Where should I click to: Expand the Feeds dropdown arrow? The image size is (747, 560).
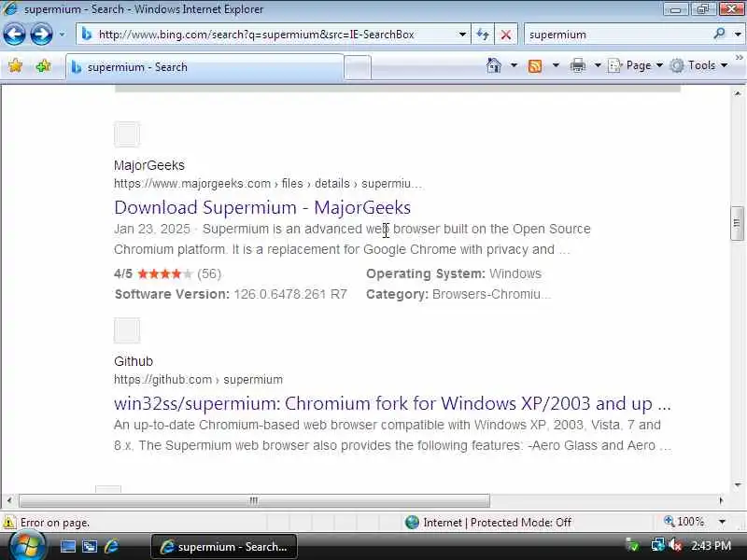(x=556, y=65)
